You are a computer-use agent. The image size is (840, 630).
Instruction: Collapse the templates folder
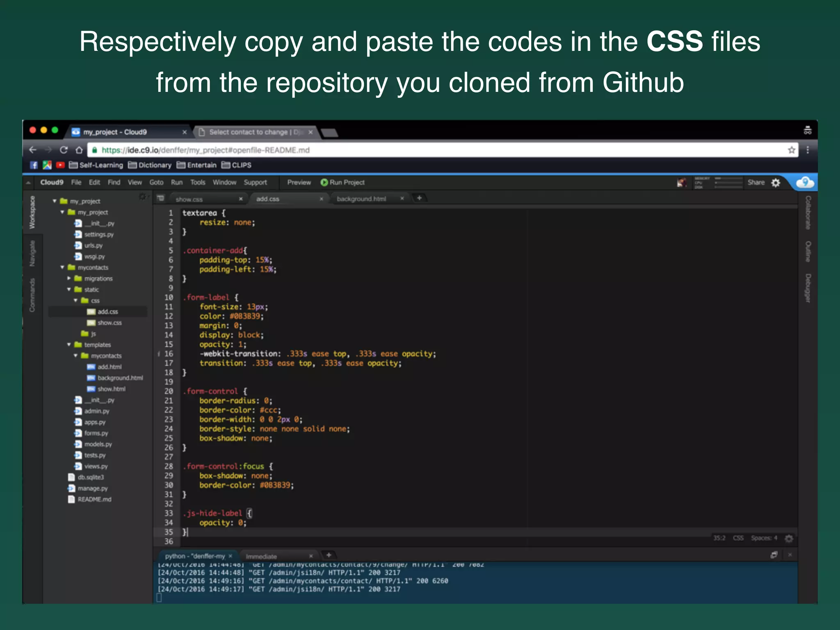(69, 345)
